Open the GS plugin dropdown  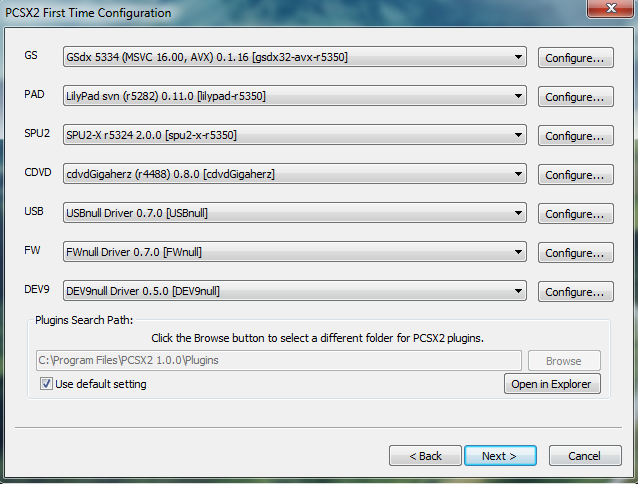click(295, 57)
